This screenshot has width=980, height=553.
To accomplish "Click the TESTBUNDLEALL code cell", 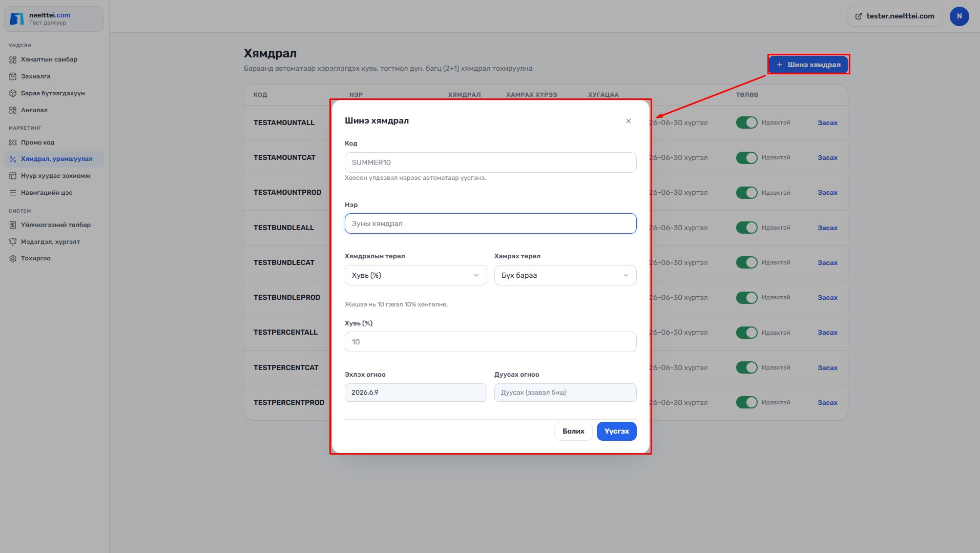I will click(284, 228).
